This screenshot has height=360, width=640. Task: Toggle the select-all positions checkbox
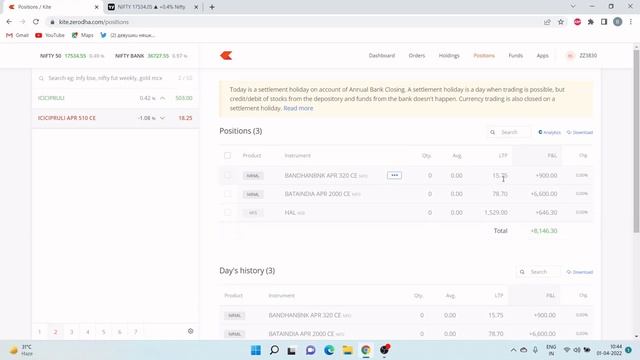(227, 156)
